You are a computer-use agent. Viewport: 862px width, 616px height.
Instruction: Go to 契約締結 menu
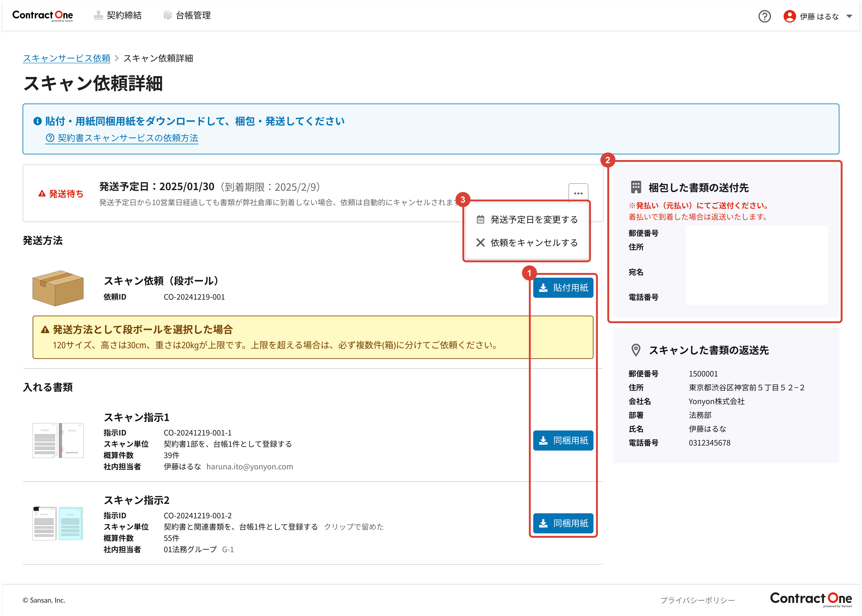(x=118, y=15)
